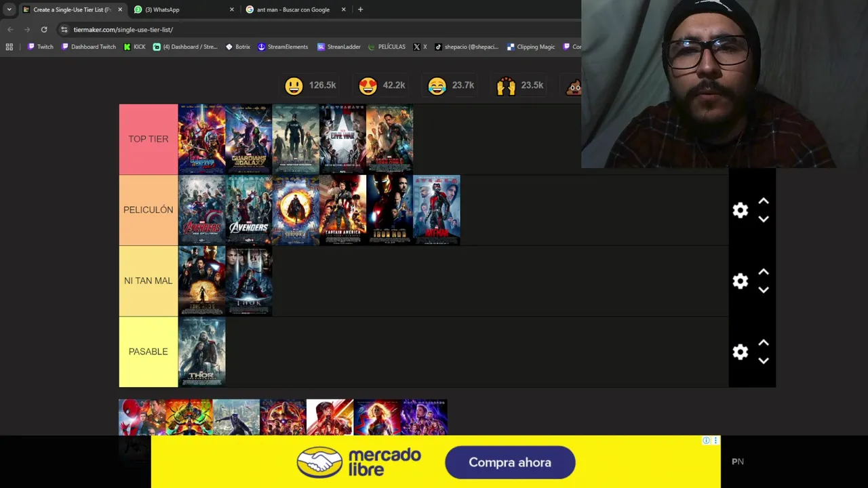
Task: Select Thor Dark World poster in PASABLE
Action: point(201,352)
